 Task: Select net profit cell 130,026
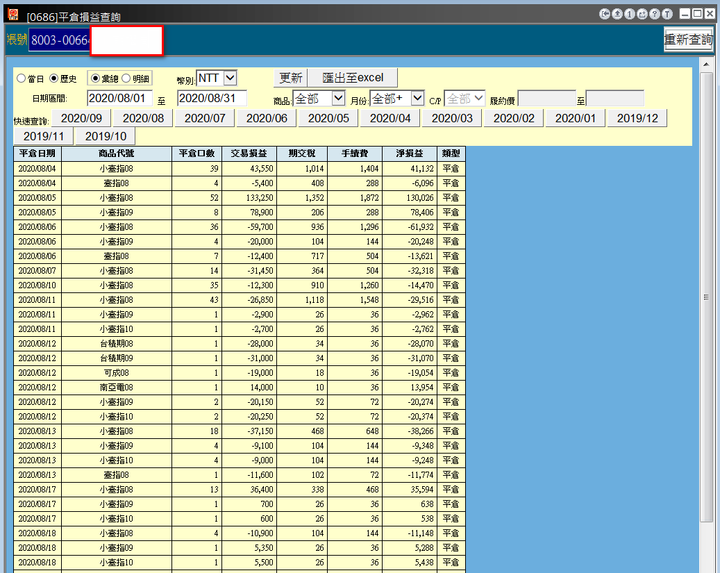pos(410,198)
